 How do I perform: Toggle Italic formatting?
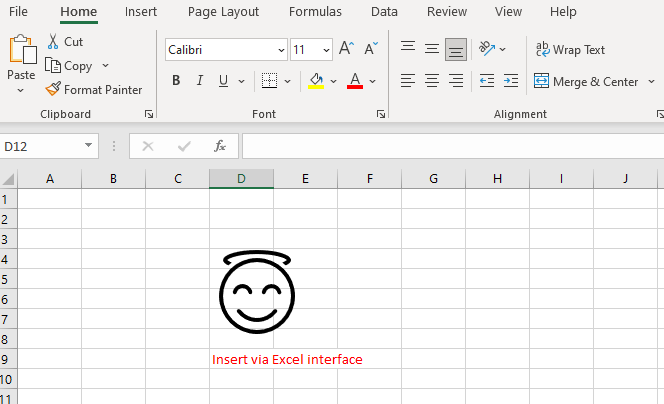[x=200, y=81]
